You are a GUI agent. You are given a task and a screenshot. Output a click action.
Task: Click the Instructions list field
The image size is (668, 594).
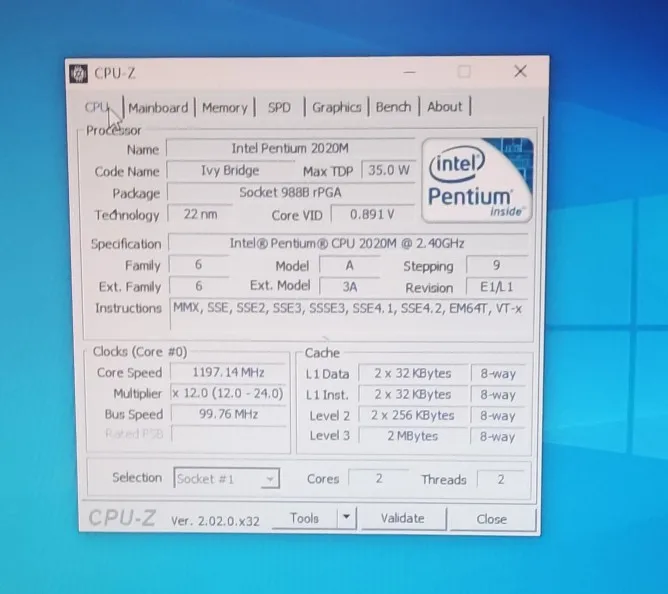348,314
